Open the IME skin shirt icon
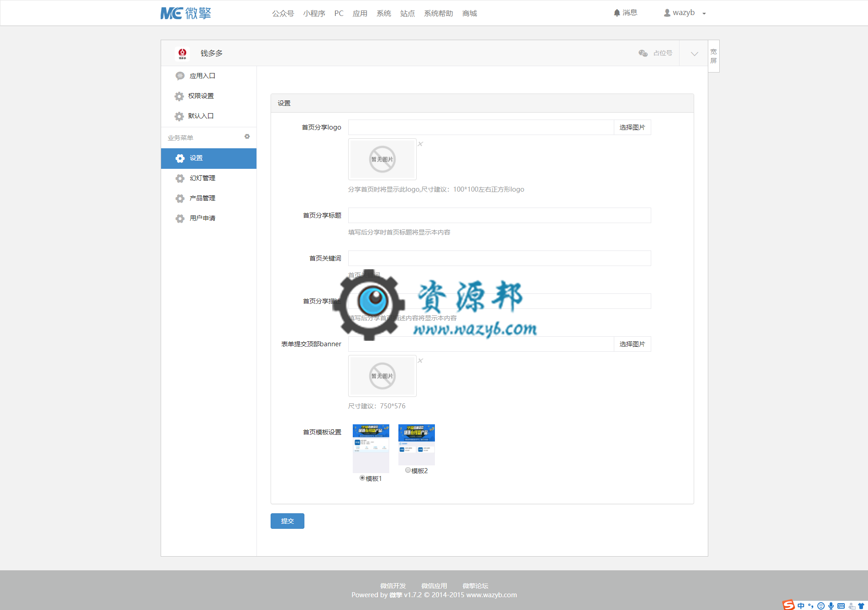Screen dimensions: 868x610 [x=862, y=606]
